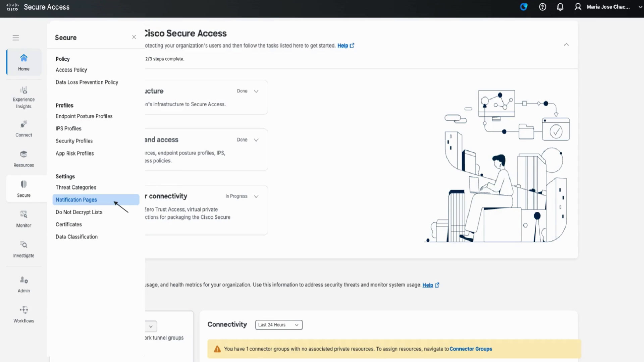Open the Workflows section icon

coord(24,310)
